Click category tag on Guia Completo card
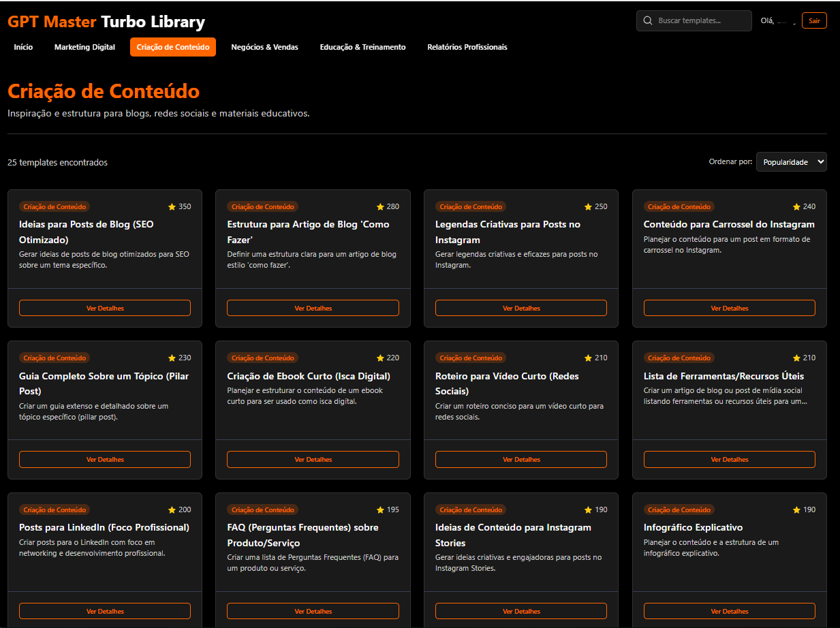 (x=55, y=358)
